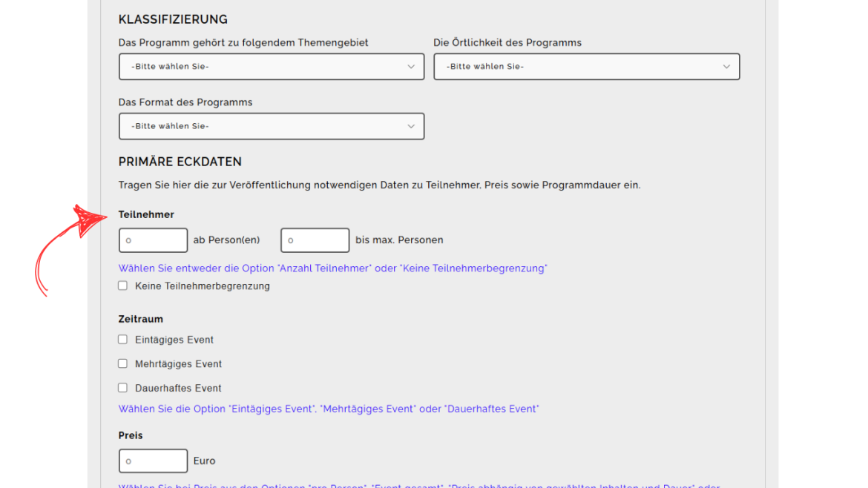The width and height of the screenshot is (868, 488).
Task: Click the PRIMÄRE ECKDATEN heading
Action: click(x=180, y=162)
